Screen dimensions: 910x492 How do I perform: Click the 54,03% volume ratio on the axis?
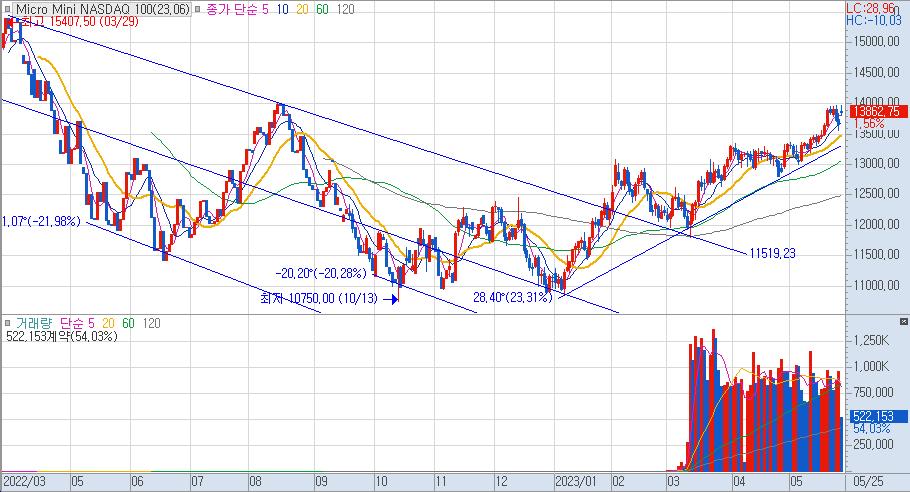871,429
